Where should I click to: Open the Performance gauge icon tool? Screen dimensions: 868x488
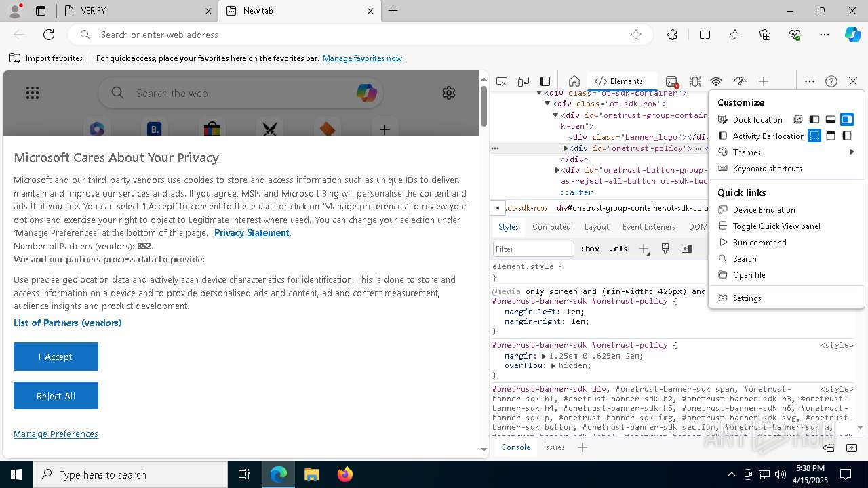(x=740, y=81)
